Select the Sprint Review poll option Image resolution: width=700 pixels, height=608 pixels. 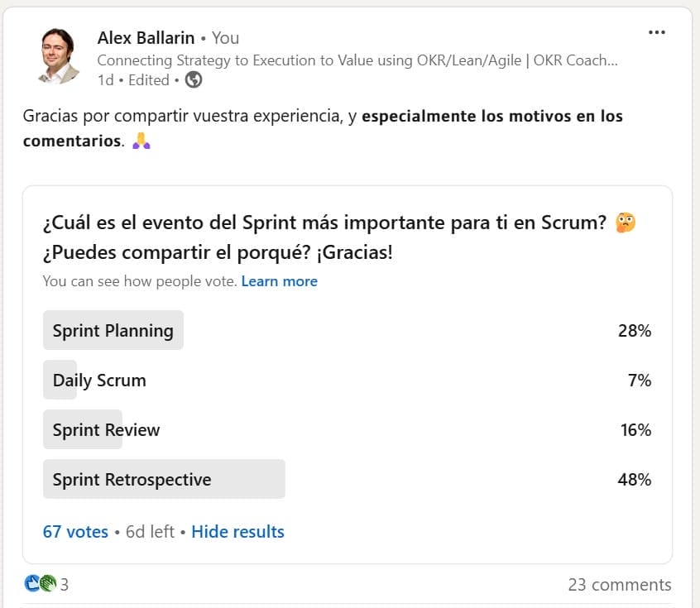(x=106, y=430)
